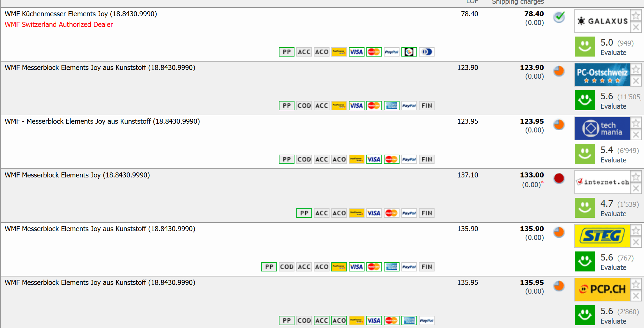Viewport: 644px width, 328px height.
Task: Click the PCP.CH shop logo
Action: click(x=602, y=289)
